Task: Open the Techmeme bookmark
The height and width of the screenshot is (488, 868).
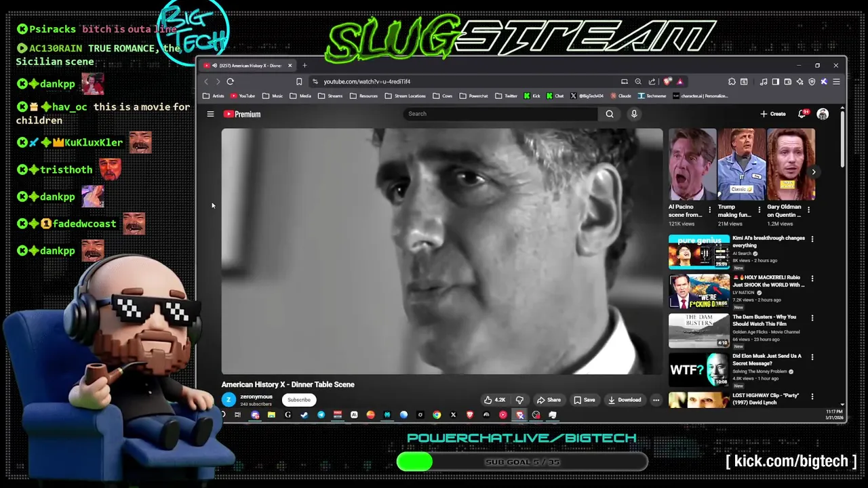Action: coord(652,96)
